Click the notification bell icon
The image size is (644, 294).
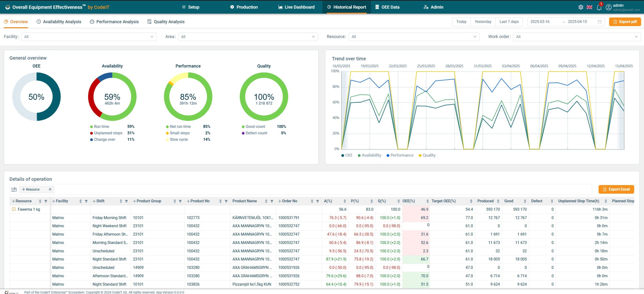599,7
